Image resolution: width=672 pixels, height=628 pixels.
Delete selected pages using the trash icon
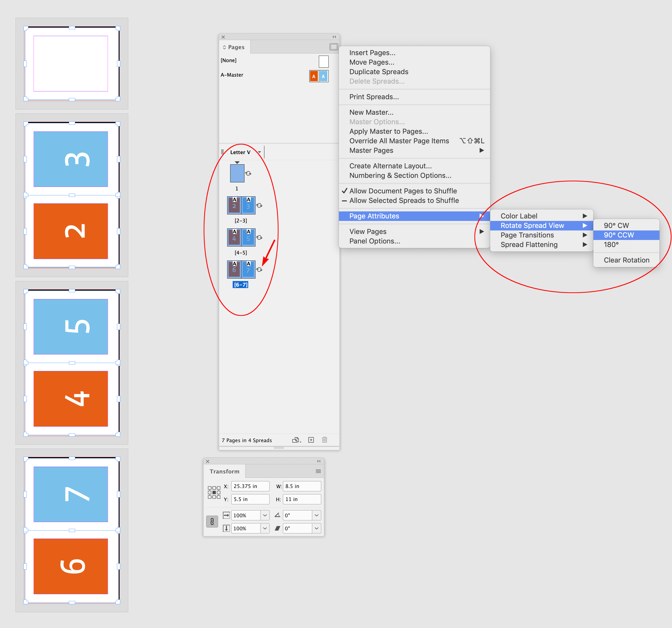pyautogui.click(x=325, y=440)
